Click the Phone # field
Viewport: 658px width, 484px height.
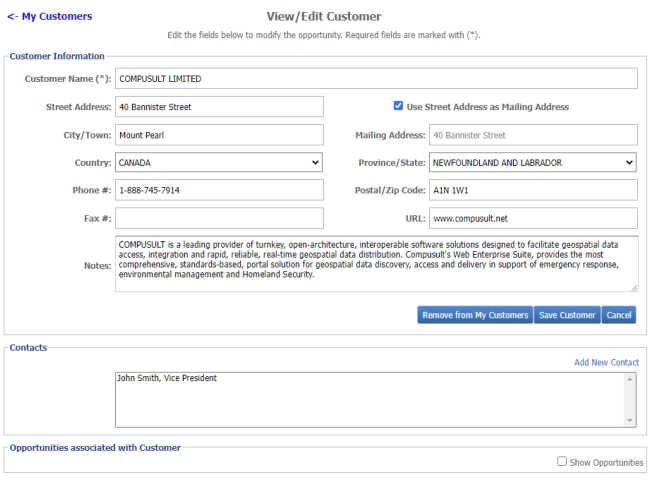point(219,190)
